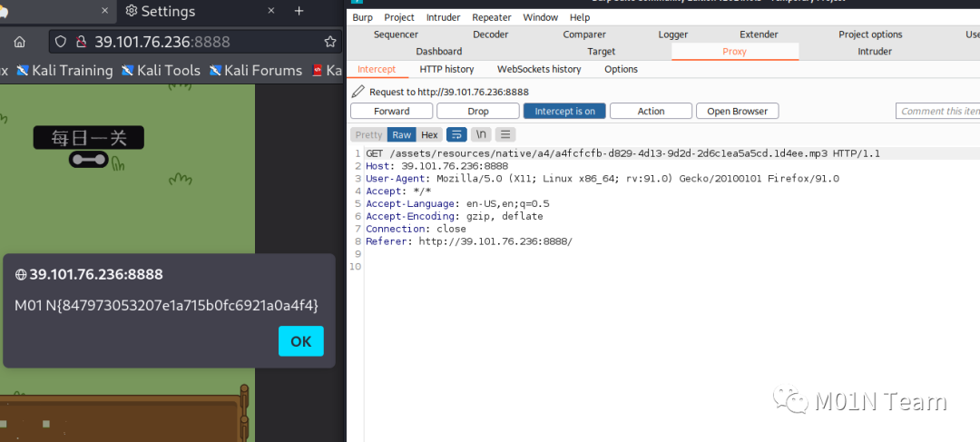
Task: Open the Kali Forums bookmark
Action: 256,71
